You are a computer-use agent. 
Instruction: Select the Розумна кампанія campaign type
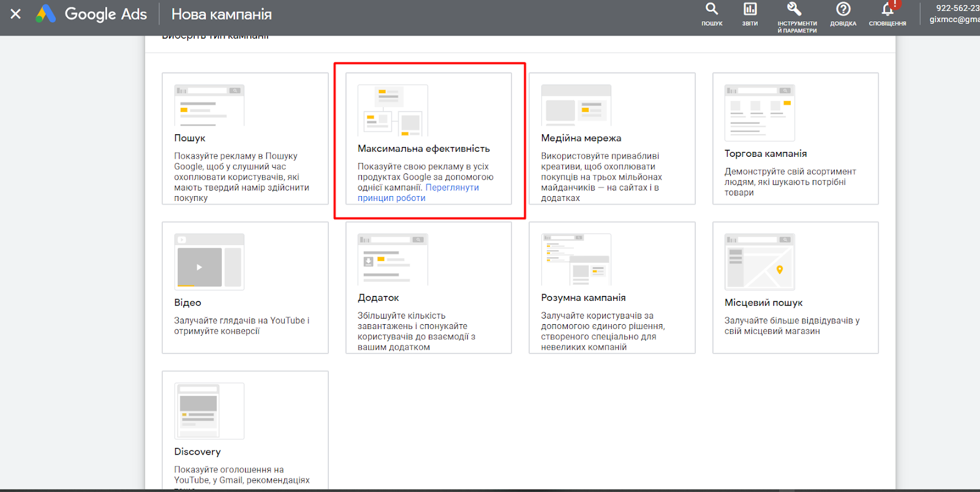(583, 297)
